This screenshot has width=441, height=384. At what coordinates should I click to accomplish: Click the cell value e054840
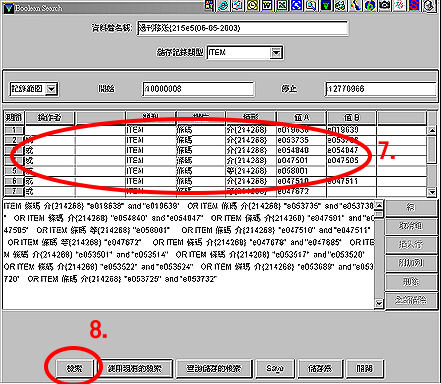(x=293, y=150)
